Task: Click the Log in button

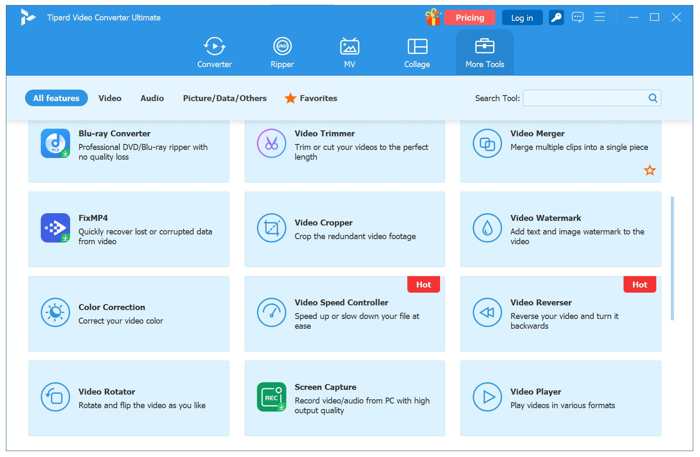Action: click(522, 17)
